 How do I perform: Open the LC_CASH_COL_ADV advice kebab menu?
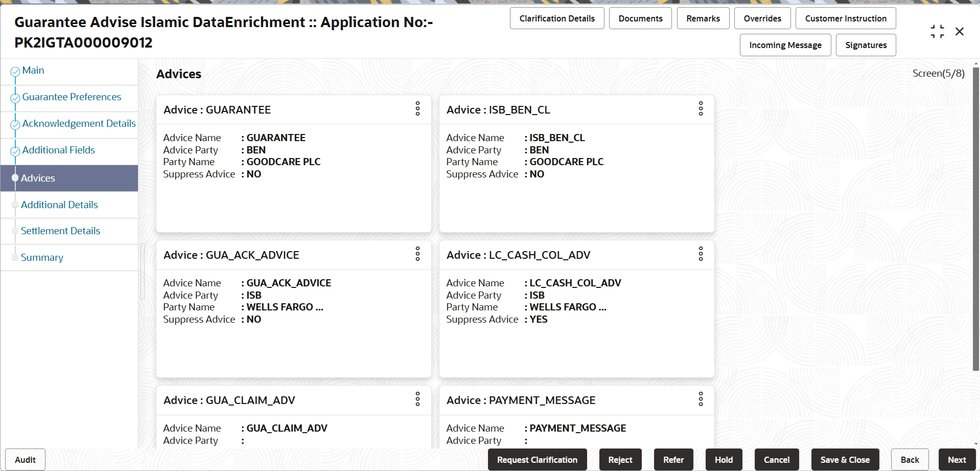701,254
